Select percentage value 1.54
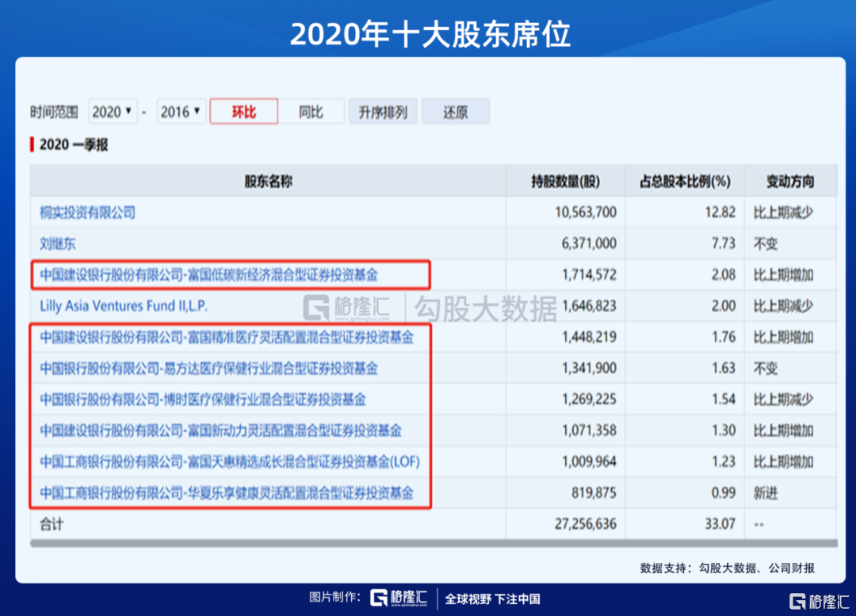Screen dimensions: 856x616 coord(724,400)
